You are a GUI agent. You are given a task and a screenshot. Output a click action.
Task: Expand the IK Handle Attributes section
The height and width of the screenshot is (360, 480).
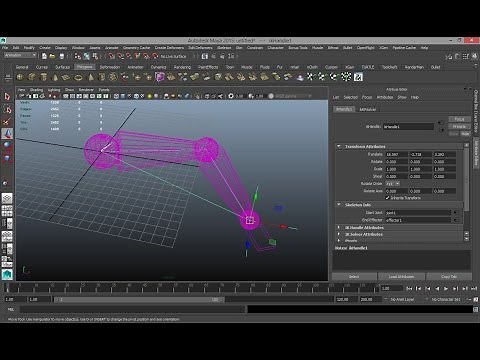click(339, 228)
